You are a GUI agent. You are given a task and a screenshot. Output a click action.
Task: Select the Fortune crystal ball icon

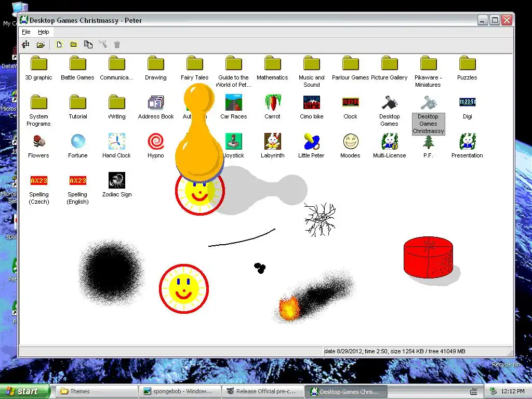[78, 141]
